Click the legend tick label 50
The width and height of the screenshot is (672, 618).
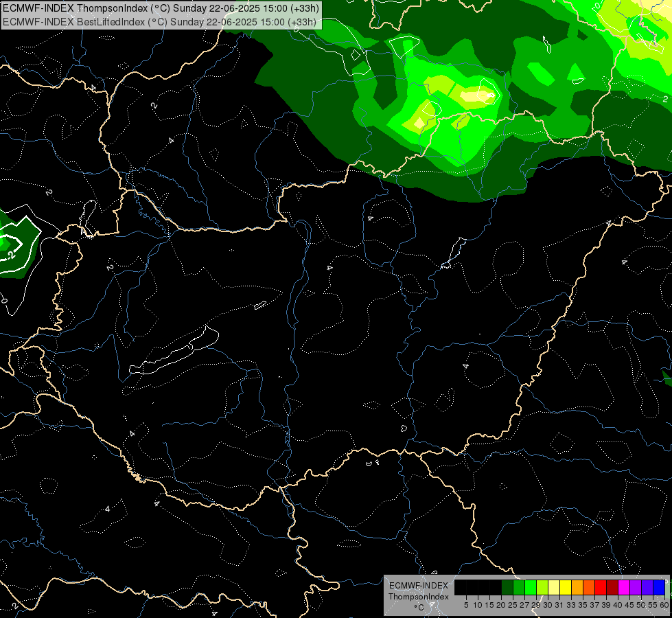coord(640,605)
